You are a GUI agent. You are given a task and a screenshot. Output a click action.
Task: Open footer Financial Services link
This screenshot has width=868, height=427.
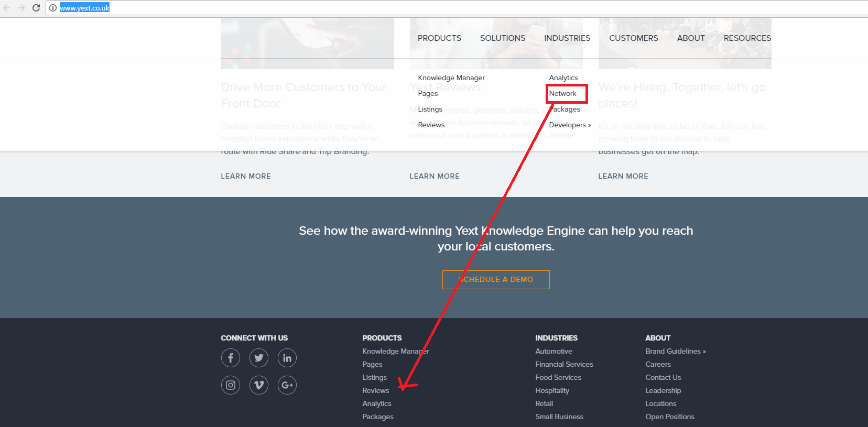(564, 364)
